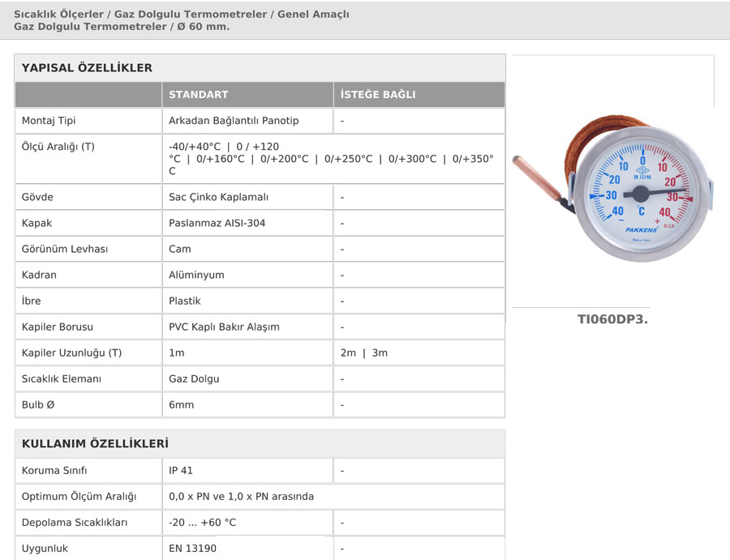730x560 pixels.
Task: Click the 'Alüminyum' value
Action: coord(196,275)
